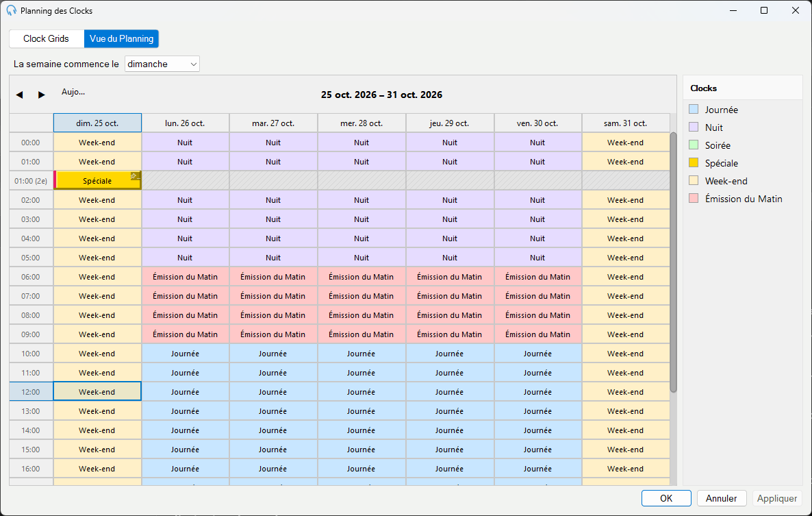The width and height of the screenshot is (812, 516).
Task: Open the week start day dropdown
Action: click(x=162, y=64)
